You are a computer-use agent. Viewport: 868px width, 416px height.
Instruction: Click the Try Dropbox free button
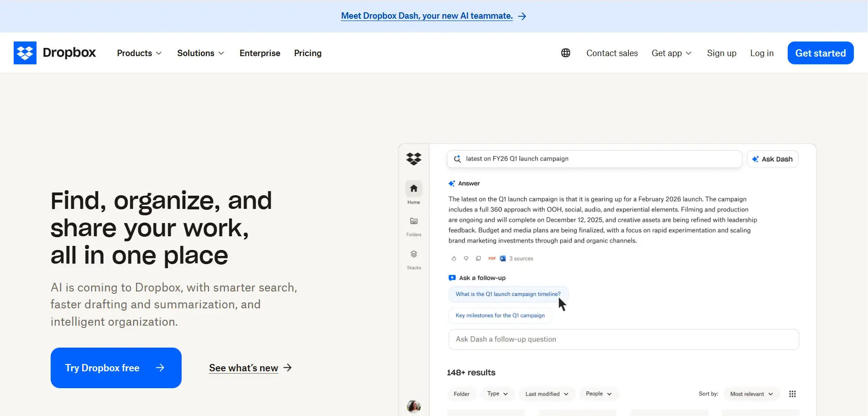pyautogui.click(x=115, y=368)
